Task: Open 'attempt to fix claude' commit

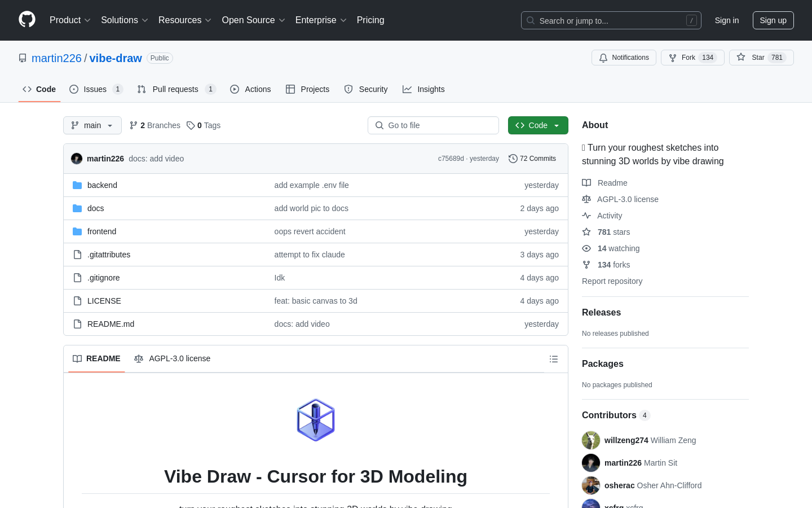Action: click(x=310, y=255)
